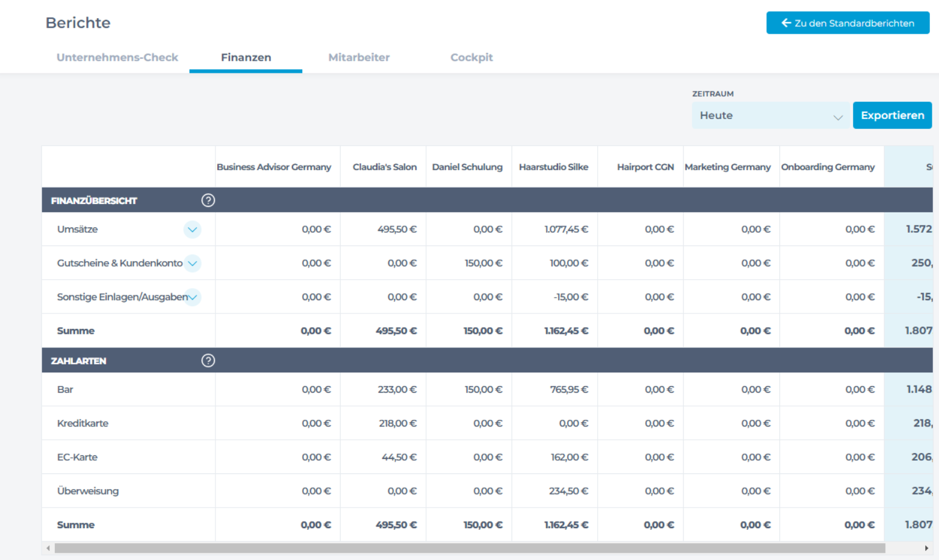
Task: Click the Hairport CGN column header
Action: point(645,167)
